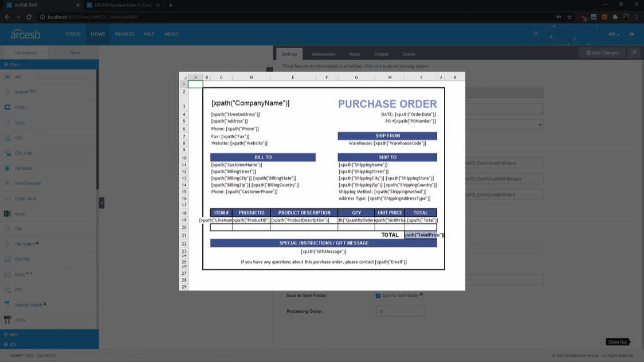Choose the CSV Map connector
Viewport: 644px width, 362px height.
(23, 153)
